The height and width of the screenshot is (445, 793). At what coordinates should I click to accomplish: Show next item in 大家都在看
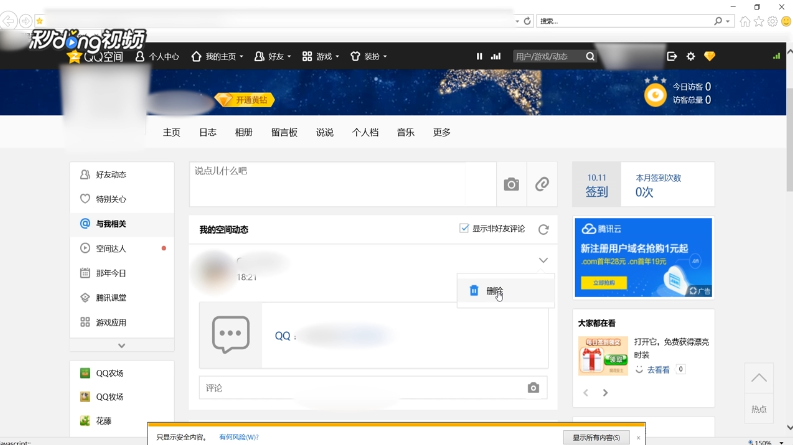[x=605, y=393]
